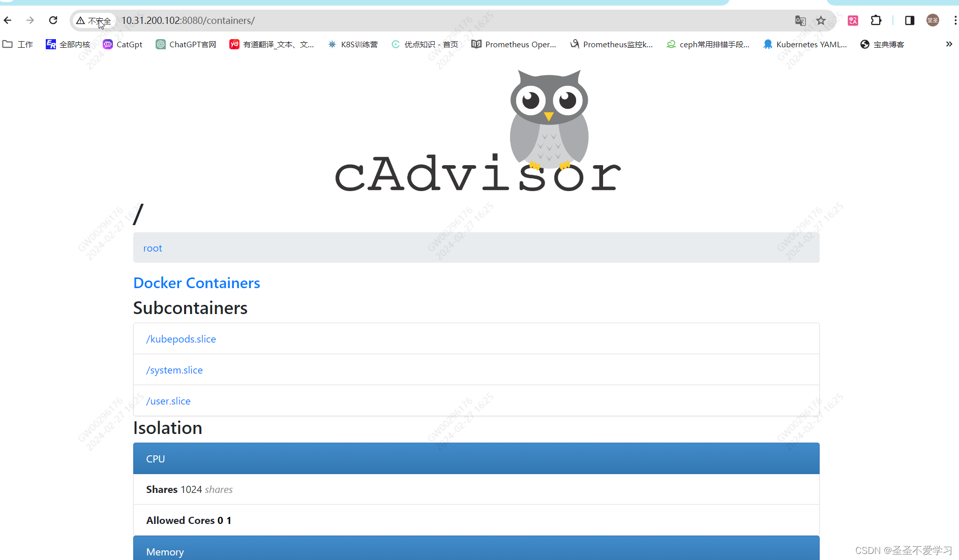This screenshot has height=560, width=959.
Task: Open the K8S训练营 bookmark
Action: [353, 45]
